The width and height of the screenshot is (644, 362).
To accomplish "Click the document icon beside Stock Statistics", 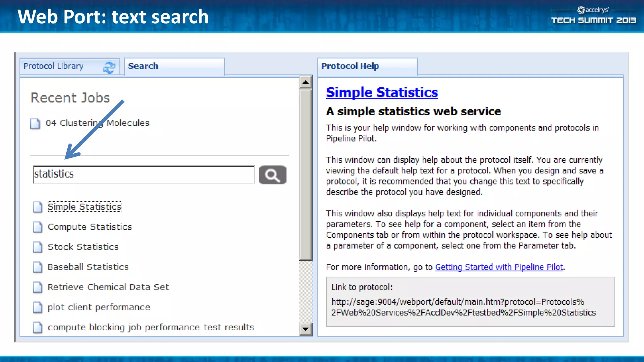I will point(37,247).
